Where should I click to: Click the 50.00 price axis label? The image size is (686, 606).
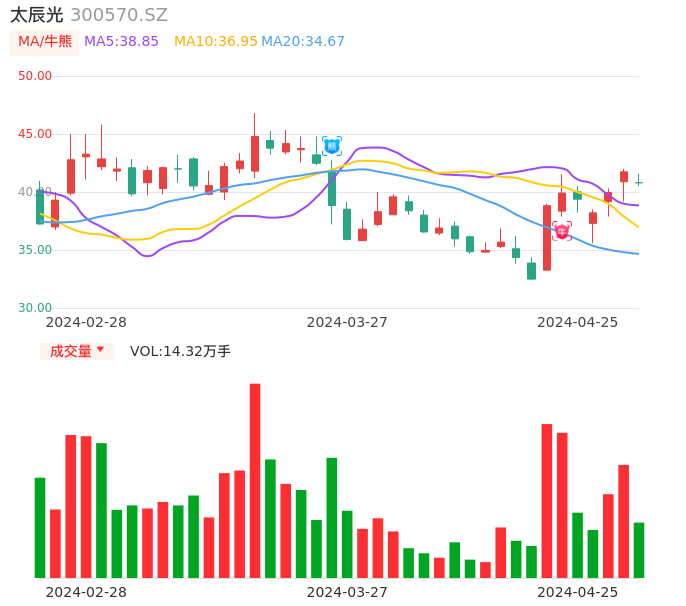click(35, 76)
